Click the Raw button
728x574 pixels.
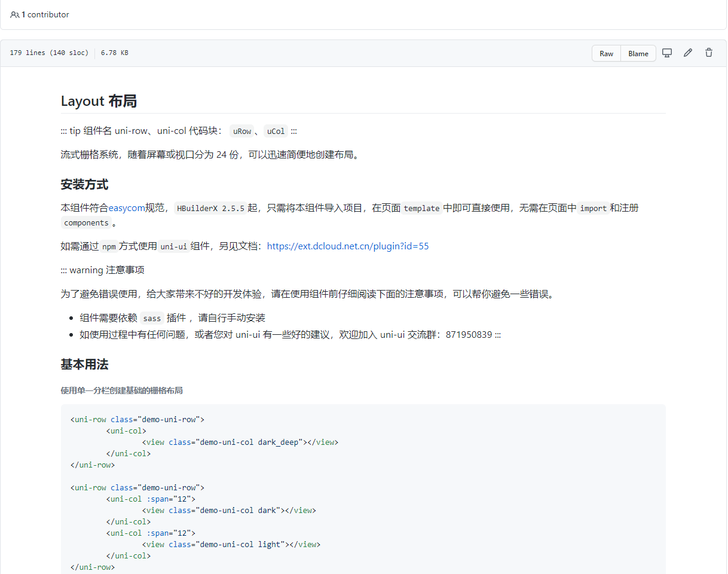[x=606, y=53]
